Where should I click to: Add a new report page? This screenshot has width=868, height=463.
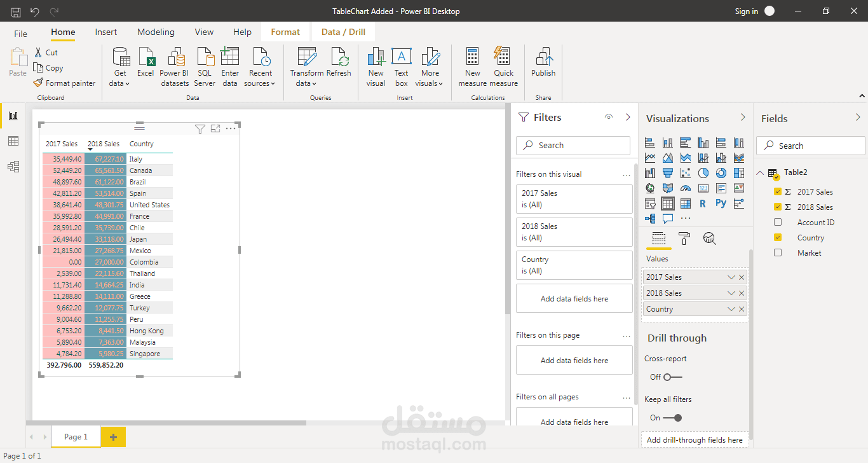(113, 437)
